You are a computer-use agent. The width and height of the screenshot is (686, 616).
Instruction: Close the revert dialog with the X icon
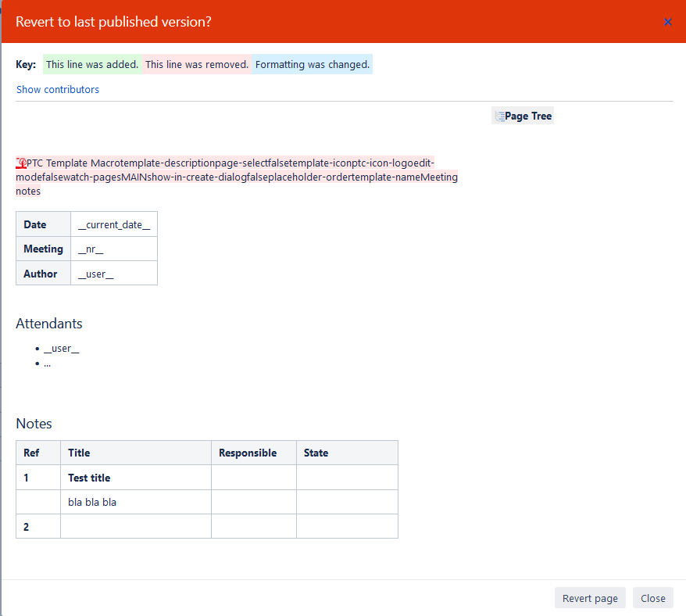667,22
